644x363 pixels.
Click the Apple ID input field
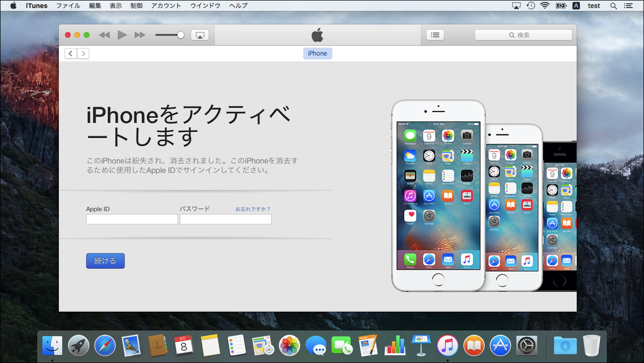coord(132,219)
